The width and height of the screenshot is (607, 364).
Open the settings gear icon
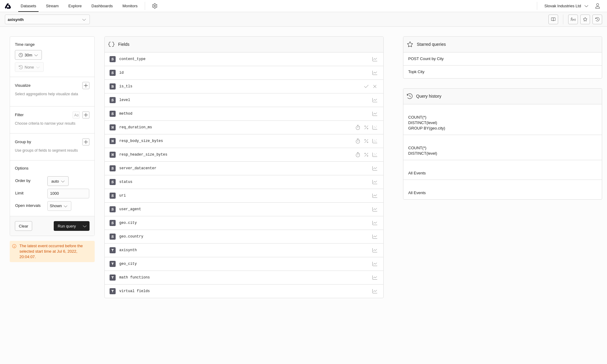pos(155,6)
